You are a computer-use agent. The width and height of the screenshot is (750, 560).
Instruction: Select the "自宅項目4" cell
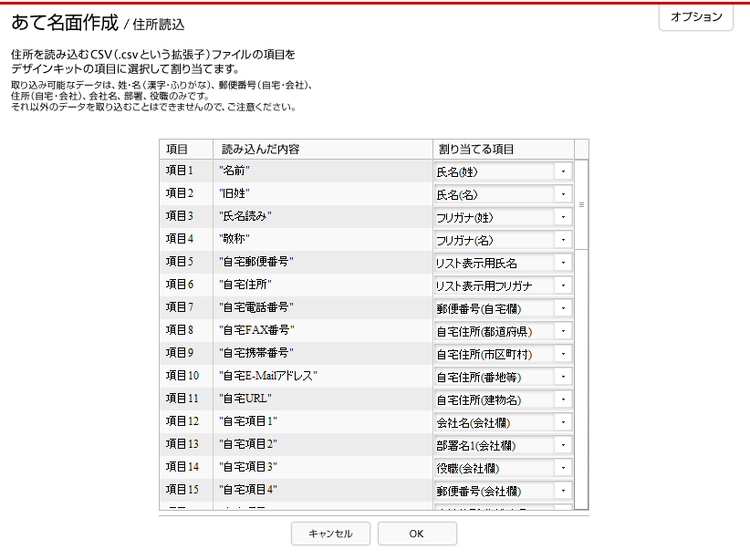click(x=323, y=490)
